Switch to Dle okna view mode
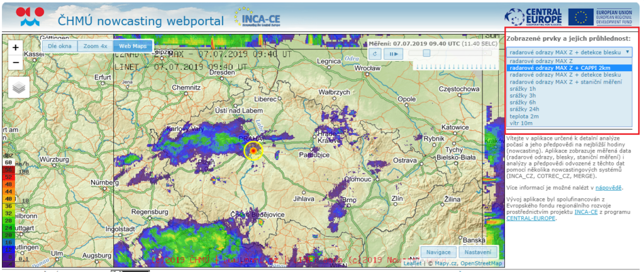The height and width of the screenshot is (272, 644). tap(60, 46)
